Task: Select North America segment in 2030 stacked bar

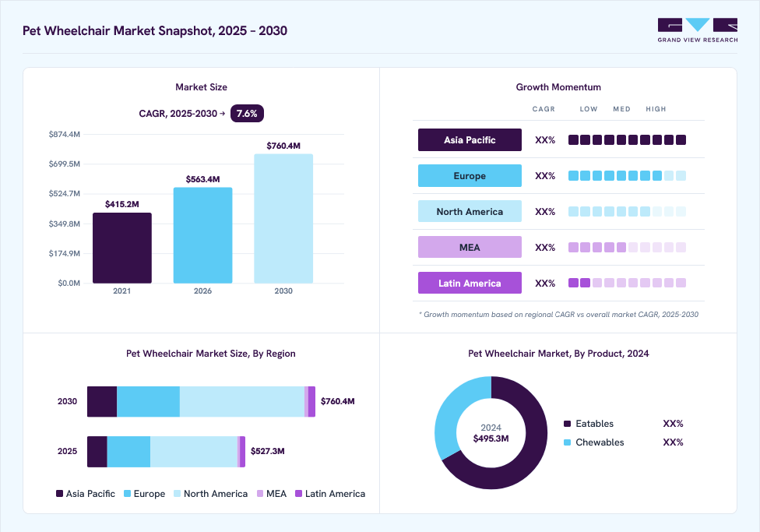Action: point(242,402)
